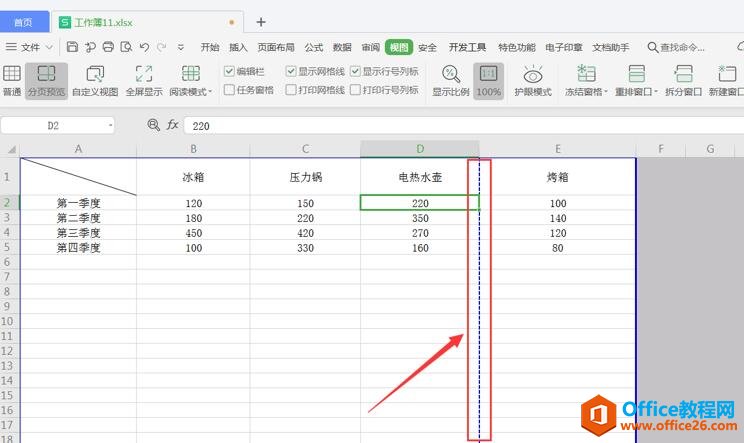Open the Electronic Seal (电子印章) tab

pyautogui.click(x=564, y=47)
